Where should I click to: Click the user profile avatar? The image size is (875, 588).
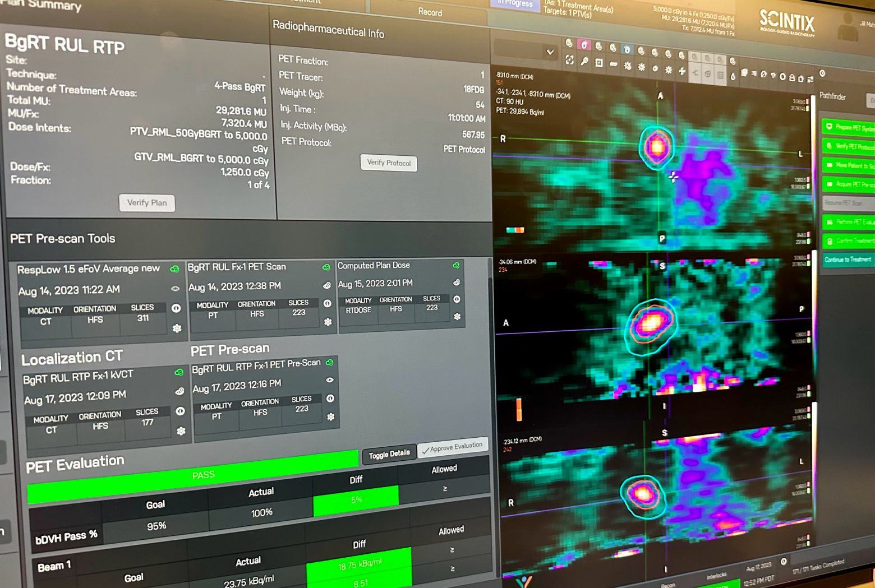click(x=847, y=25)
